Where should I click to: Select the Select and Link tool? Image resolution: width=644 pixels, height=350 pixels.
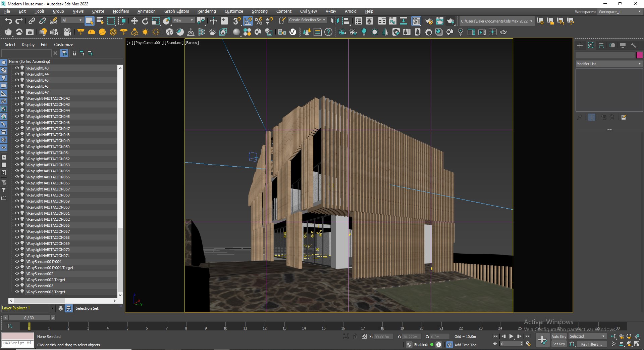tap(32, 21)
